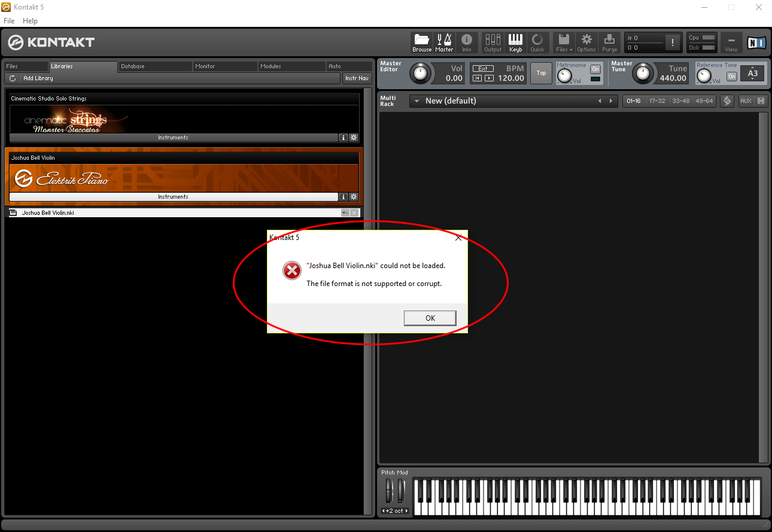This screenshot has height=532, width=772.
Task: Click the Purge icon
Action: (x=609, y=42)
